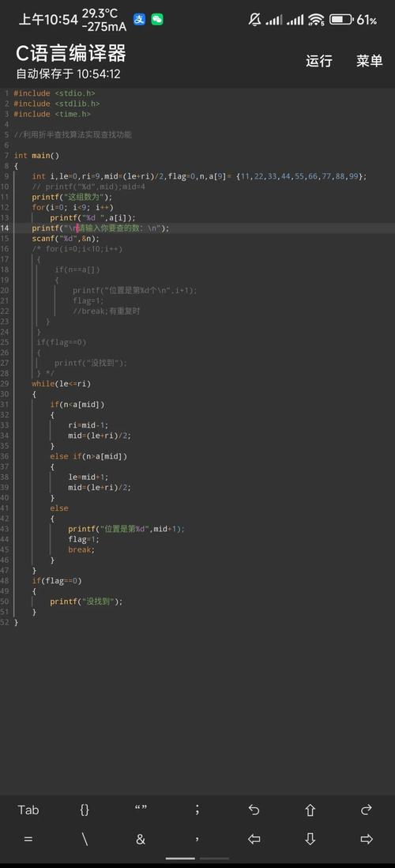Image resolution: width=395 pixels, height=868 pixels.
Task: Run the program with 运行
Action: [x=319, y=60]
